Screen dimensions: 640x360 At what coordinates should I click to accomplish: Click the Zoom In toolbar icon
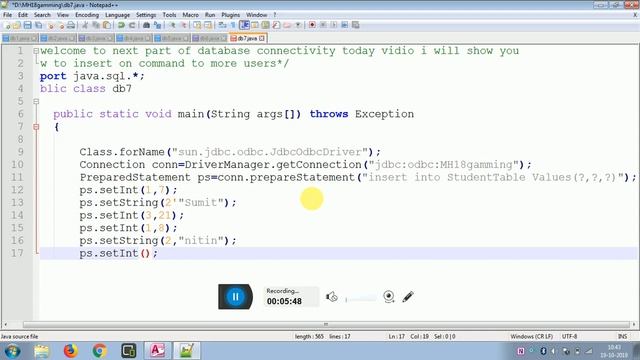172,25
